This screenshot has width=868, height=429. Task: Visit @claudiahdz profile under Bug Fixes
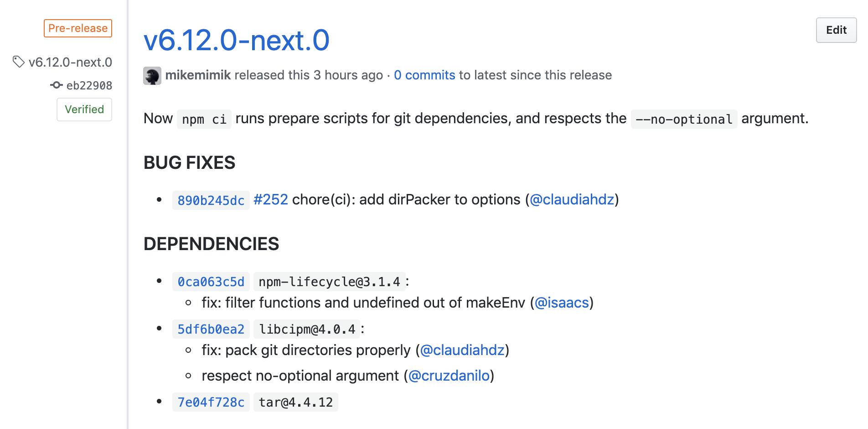click(x=572, y=199)
